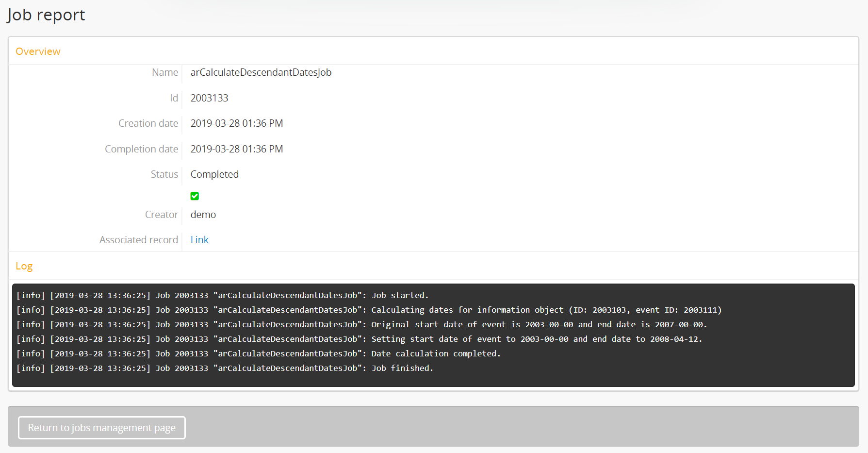
Task: Click the creator name demo
Action: pyautogui.click(x=203, y=215)
